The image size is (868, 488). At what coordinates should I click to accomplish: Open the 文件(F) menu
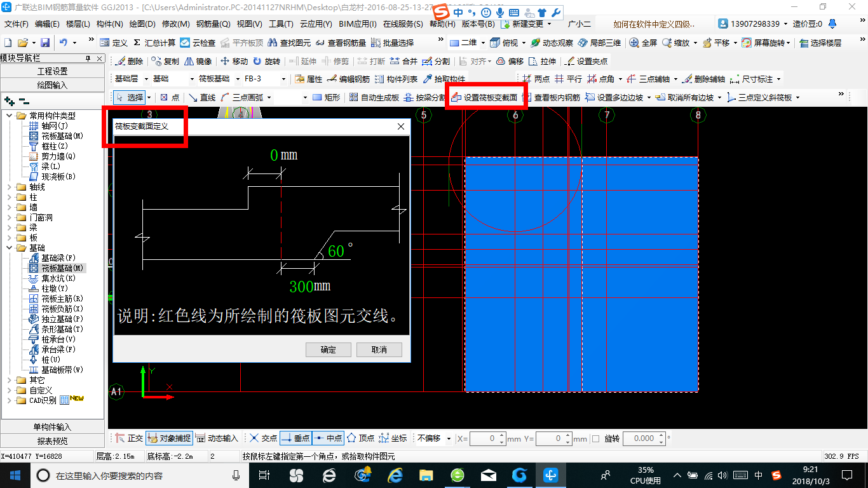[x=16, y=24]
